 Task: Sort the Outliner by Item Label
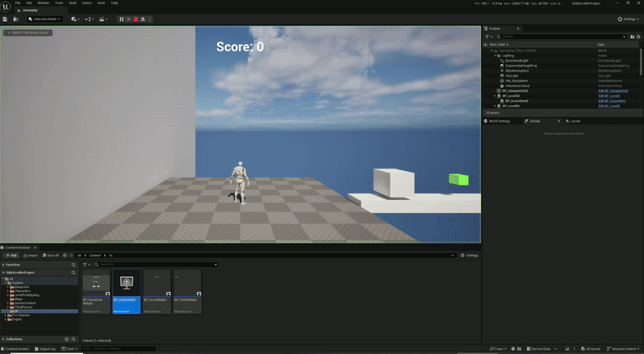(x=497, y=44)
